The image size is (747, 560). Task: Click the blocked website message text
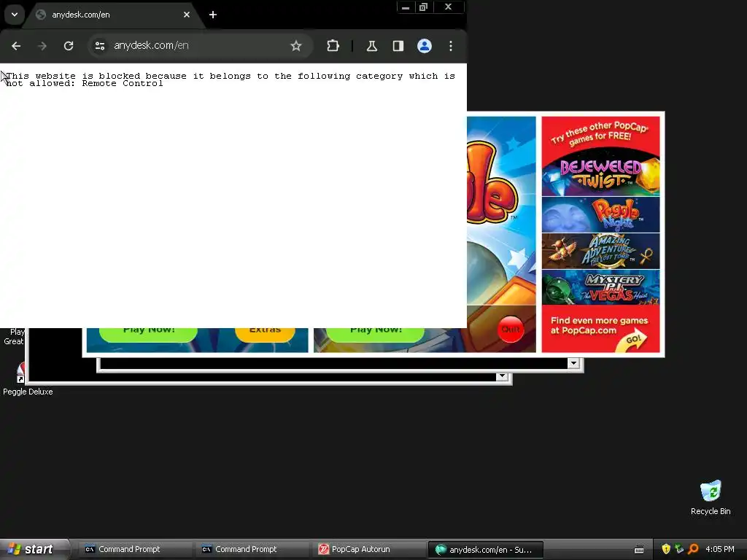231,79
